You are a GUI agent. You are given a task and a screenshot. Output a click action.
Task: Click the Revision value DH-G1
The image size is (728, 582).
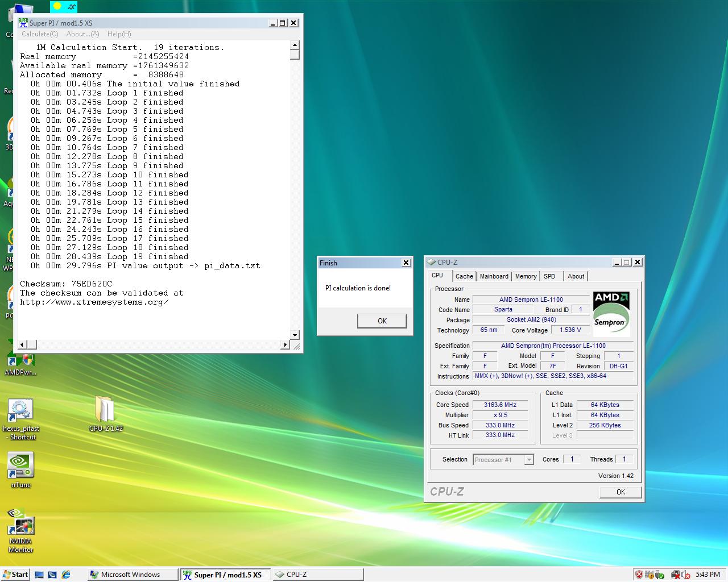pyautogui.click(x=618, y=366)
